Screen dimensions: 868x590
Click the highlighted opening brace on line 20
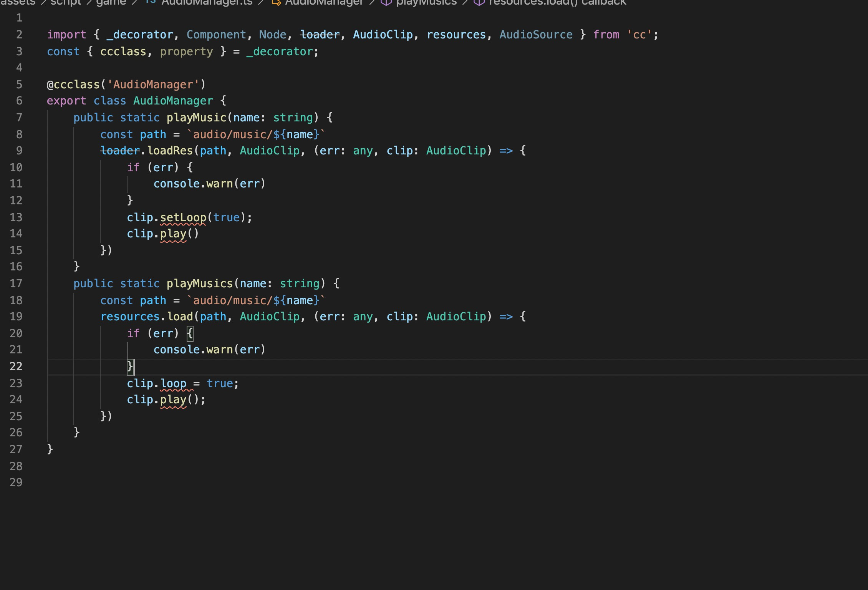tap(190, 333)
